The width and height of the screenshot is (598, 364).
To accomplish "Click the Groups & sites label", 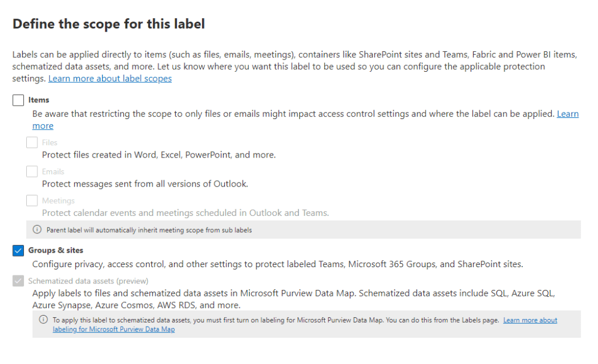I will click(55, 251).
